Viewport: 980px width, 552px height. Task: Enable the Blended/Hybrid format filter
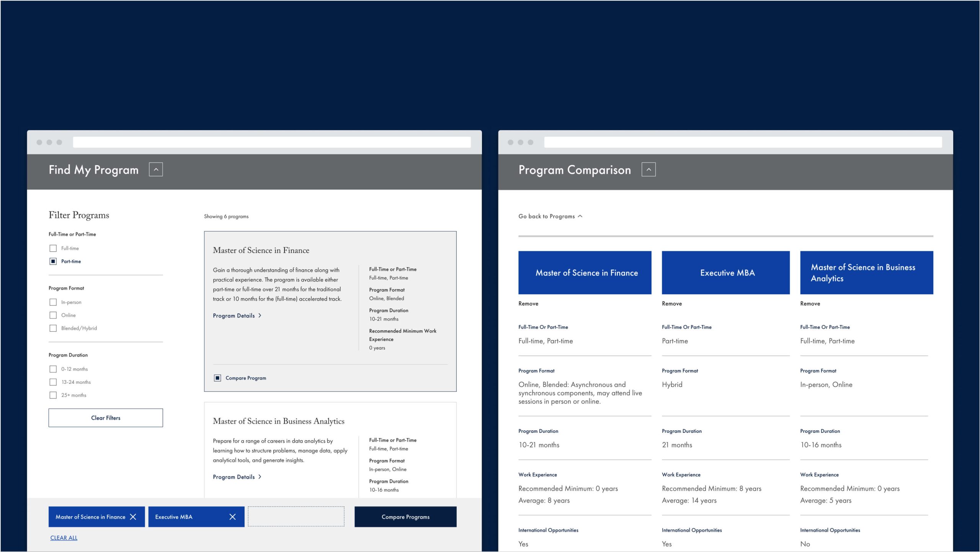(x=53, y=328)
